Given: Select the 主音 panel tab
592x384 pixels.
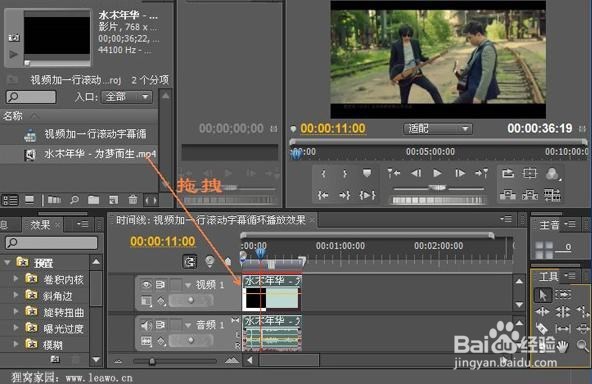Looking at the screenshot, I should pyautogui.click(x=549, y=225).
